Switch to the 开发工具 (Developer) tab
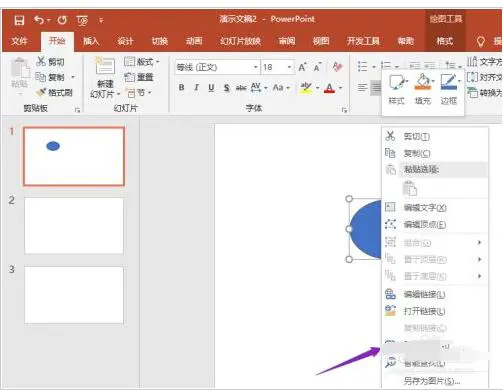 click(363, 41)
